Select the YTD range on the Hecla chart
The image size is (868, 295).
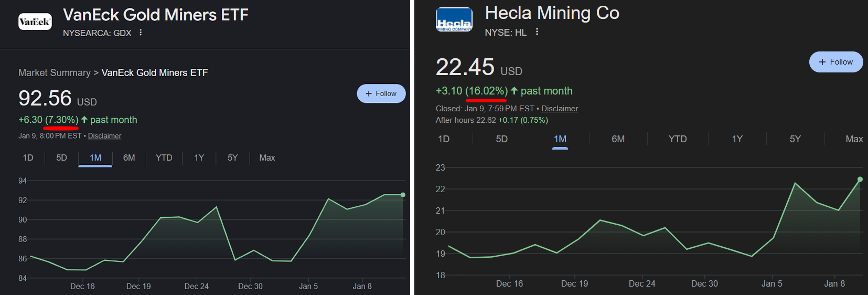[678, 139]
